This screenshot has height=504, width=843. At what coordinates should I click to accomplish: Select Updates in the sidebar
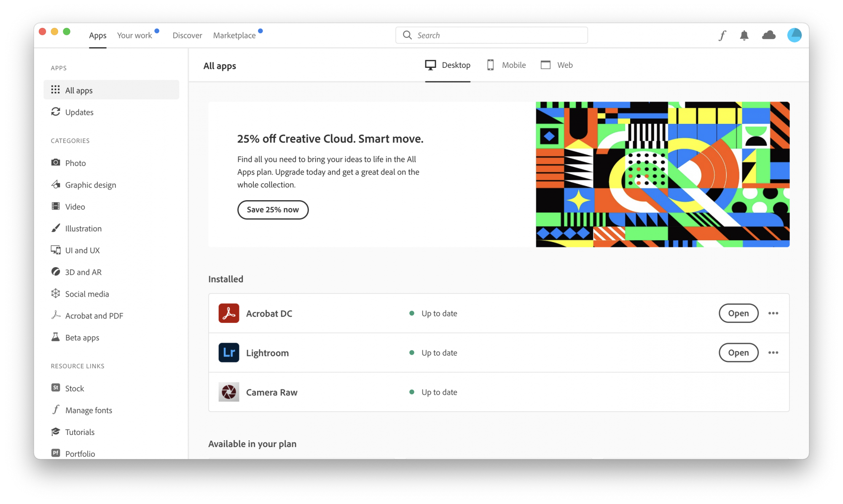[x=79, y=113]
